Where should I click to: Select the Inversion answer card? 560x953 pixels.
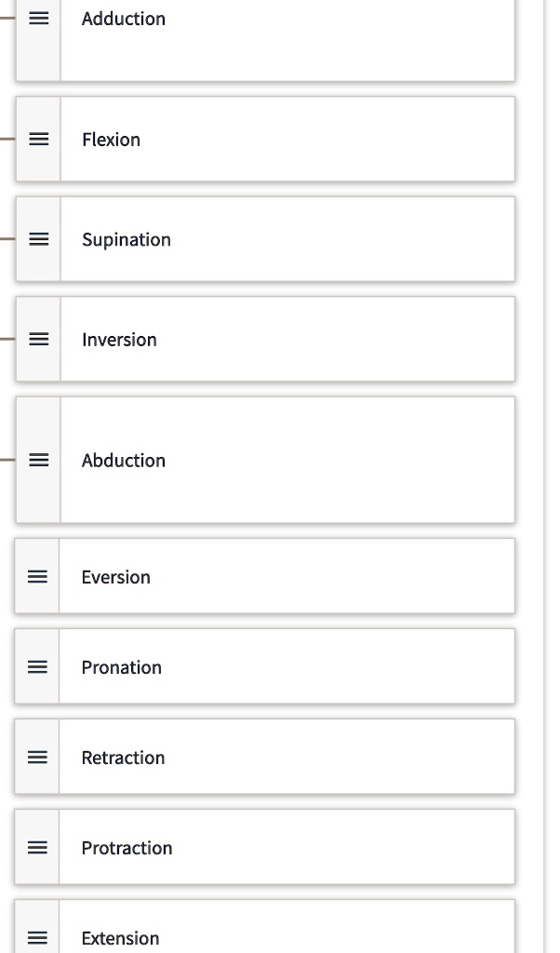coord(279,339)
